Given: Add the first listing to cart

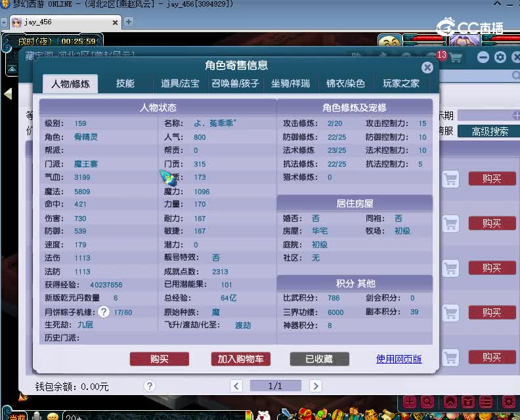Looking at the screenshot, I should coord(450,179).
